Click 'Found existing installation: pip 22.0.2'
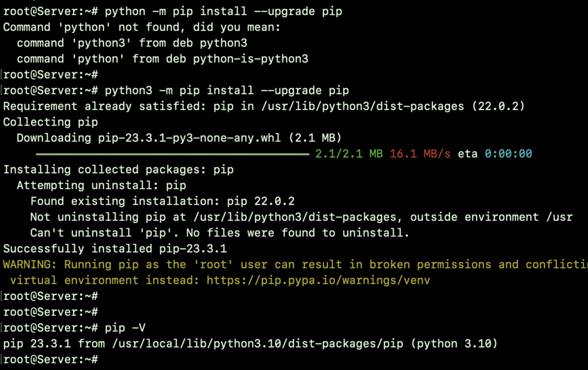This screenshot has width=588, height=370. click(163, 201)
